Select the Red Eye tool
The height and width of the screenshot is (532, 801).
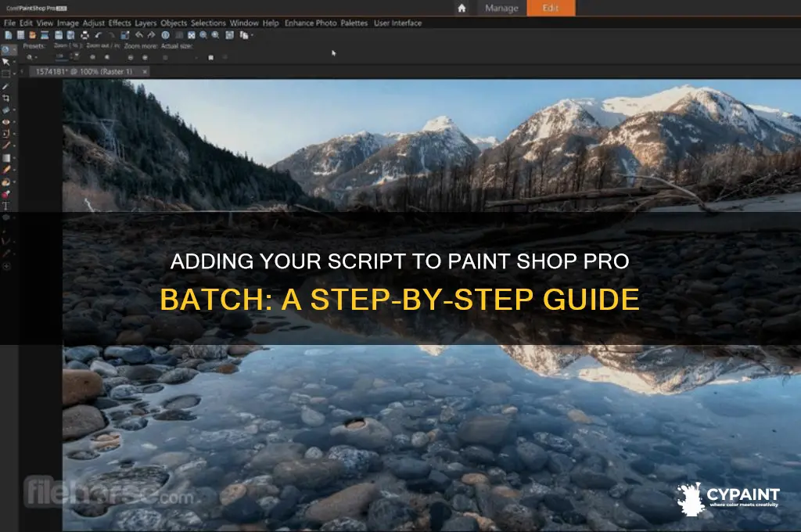point(5,122)
